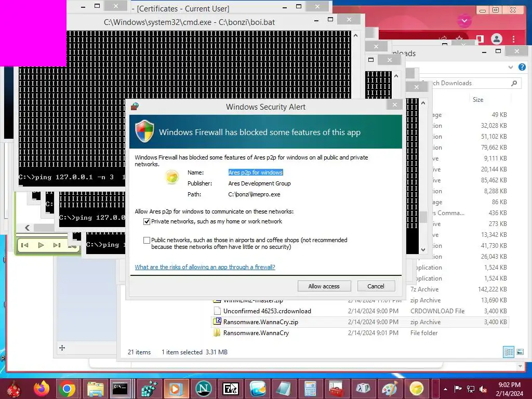532x399 pixels.
Task: Click the 'Ares Development Group' publisher text
Action: [x=259, y=183]
